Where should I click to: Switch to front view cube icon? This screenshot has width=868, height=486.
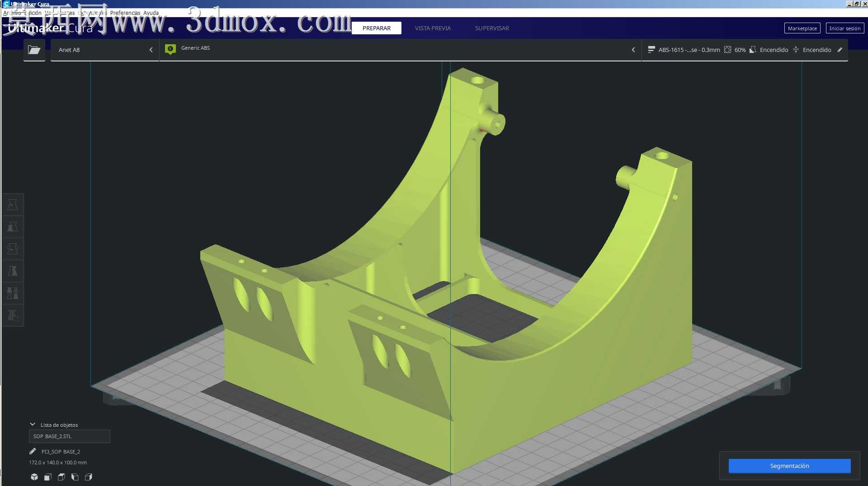click(x=48, y=477)
